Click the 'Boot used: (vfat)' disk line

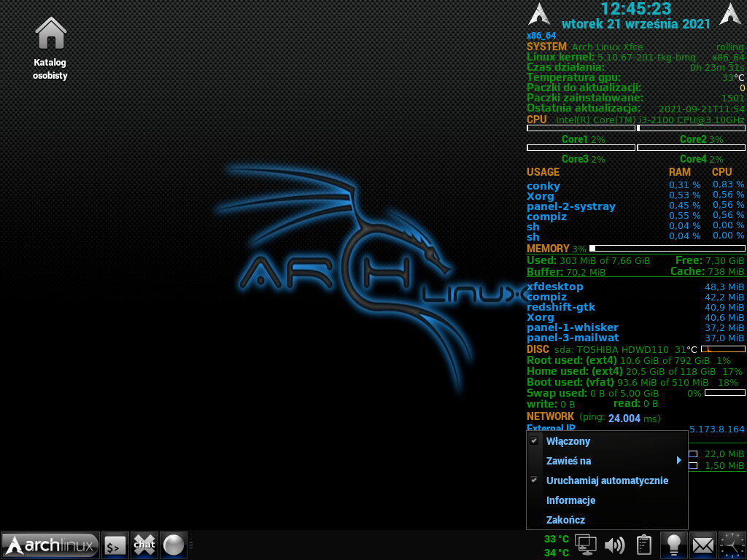coord(632,382)
